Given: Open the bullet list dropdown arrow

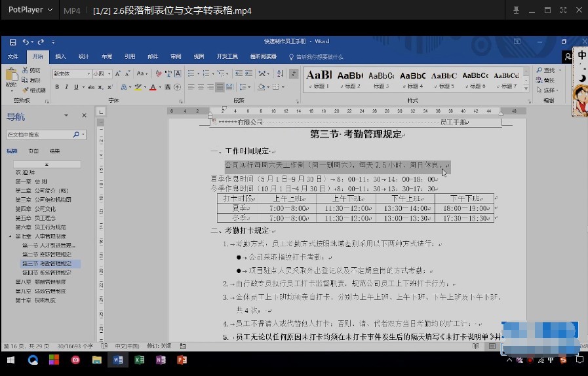Looking at the screenshot, I should pos(199,74).
